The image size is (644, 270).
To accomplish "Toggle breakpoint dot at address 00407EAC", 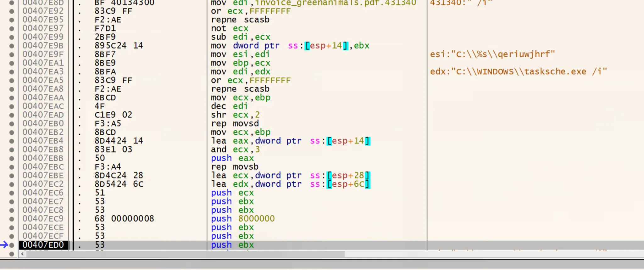I will click(12, 106).
